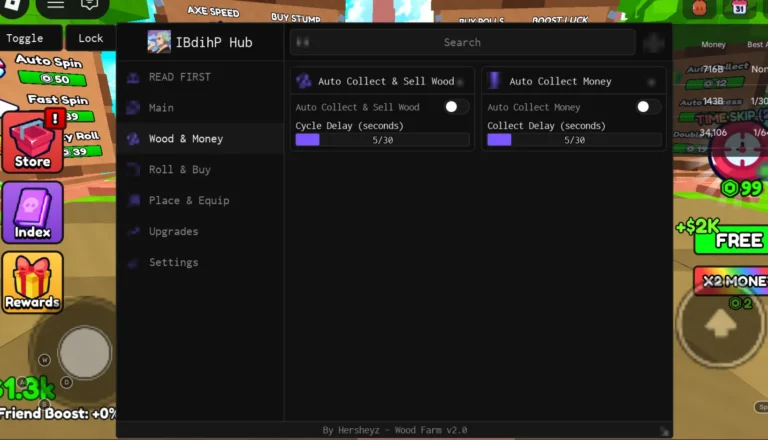Click the orange backpack icon
The image size is (768, 440).
pyautogui.click(x=699, y=7)
